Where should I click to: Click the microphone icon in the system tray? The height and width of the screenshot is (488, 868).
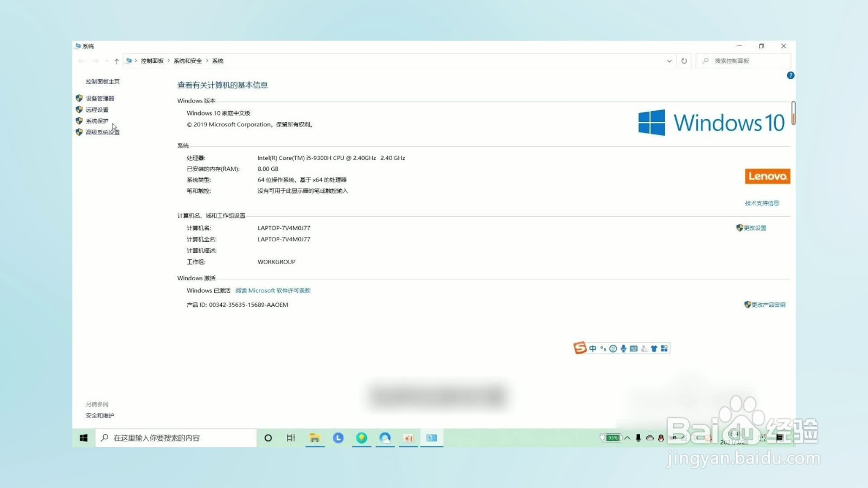[x=639, y=438]
